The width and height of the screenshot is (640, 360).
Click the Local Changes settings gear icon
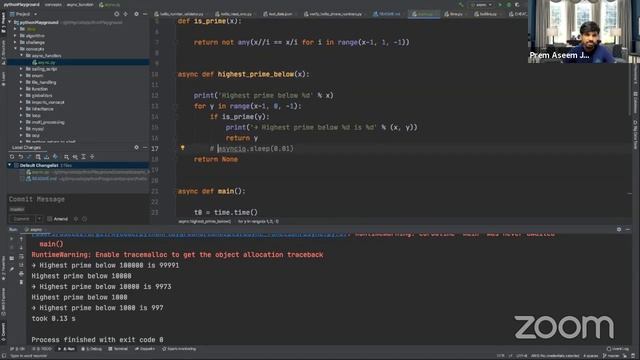pos(136,147)
